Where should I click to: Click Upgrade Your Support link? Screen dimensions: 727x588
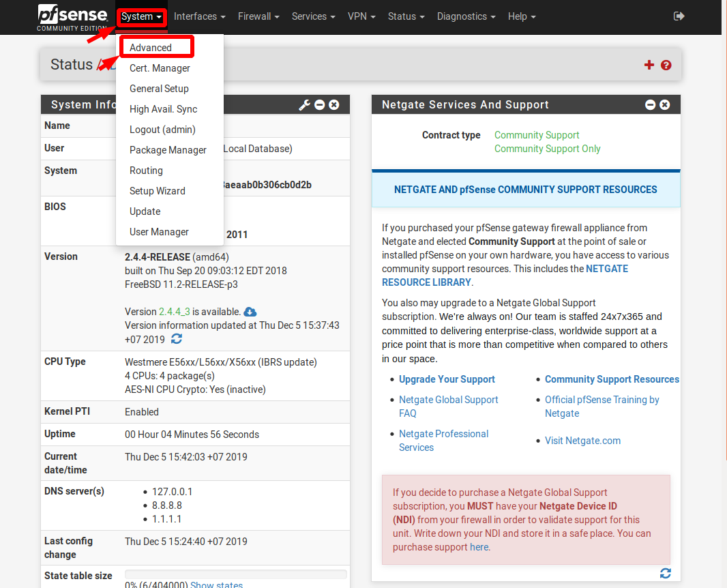(x=447, y=379)
